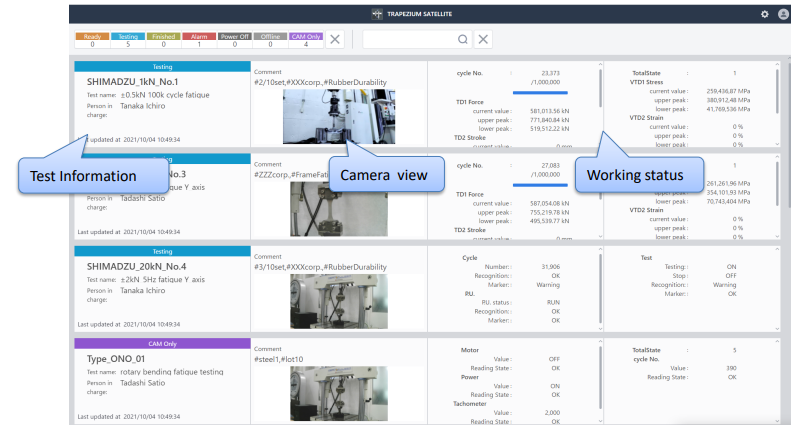Filter by CAM Only status
Screen dimensions: 791x425
[304, 40]
